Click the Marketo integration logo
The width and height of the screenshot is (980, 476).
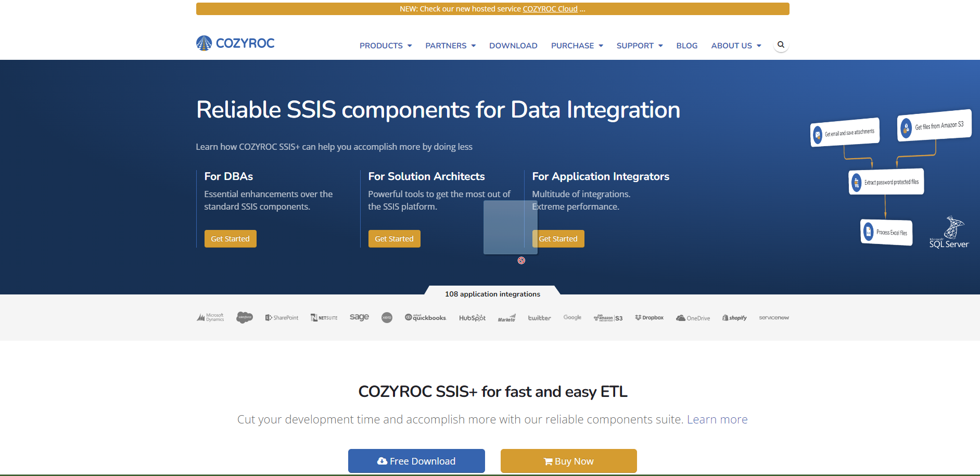click(506, 318)
